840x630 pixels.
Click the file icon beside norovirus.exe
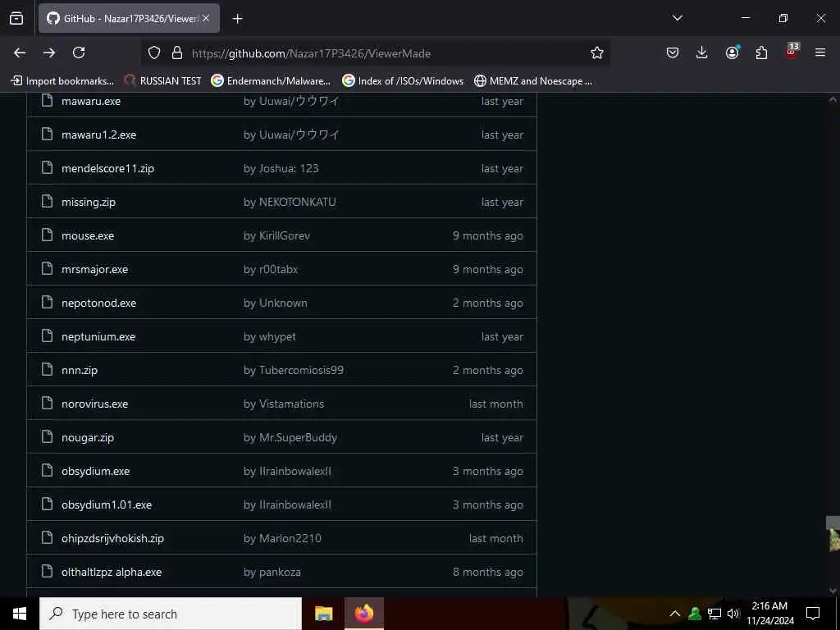47,404
